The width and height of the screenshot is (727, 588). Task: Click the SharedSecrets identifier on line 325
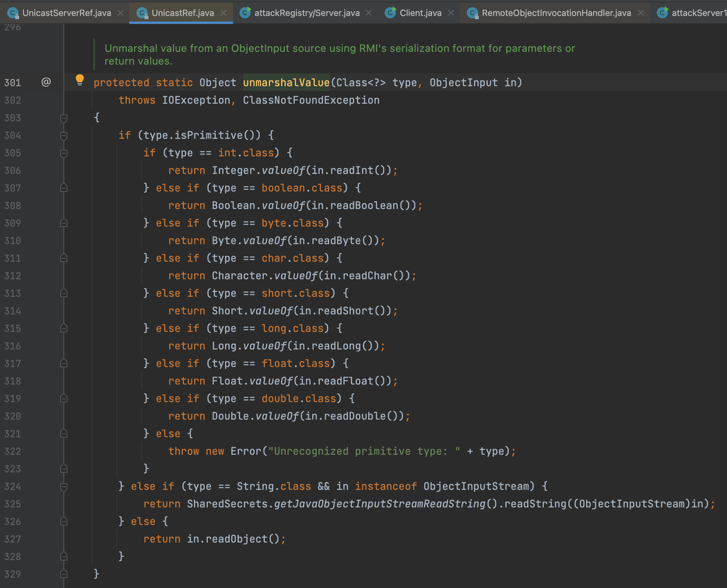pos(227,504)
